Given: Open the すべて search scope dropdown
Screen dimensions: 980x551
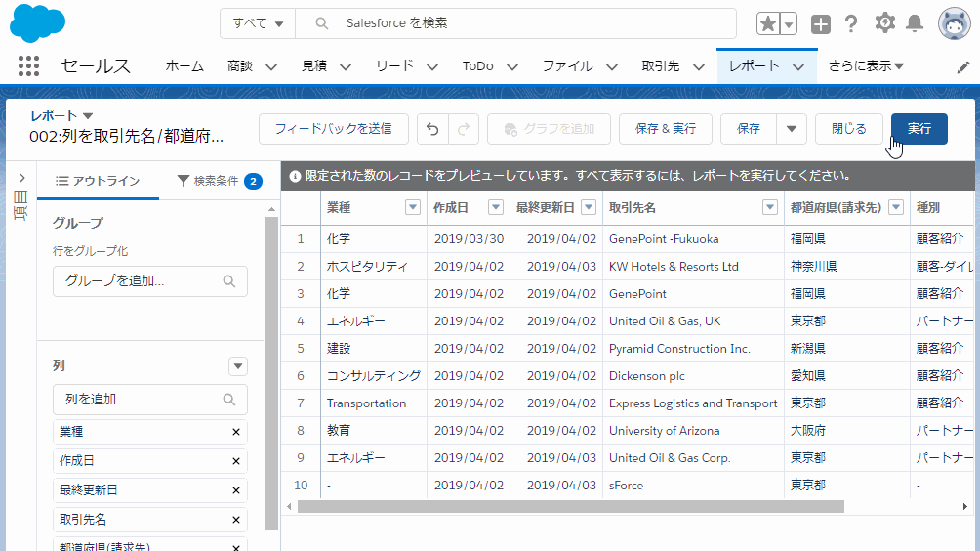Looking at the screenshot, I should pyautogui.click(x=258, y=23).
